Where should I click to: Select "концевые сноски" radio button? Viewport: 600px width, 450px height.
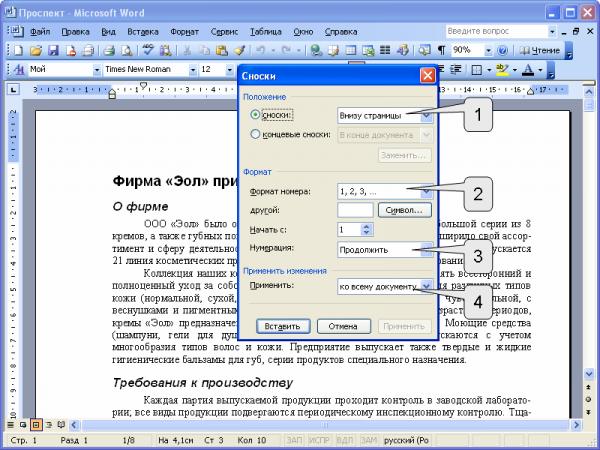pyautogui.click(x=255, y=134)
